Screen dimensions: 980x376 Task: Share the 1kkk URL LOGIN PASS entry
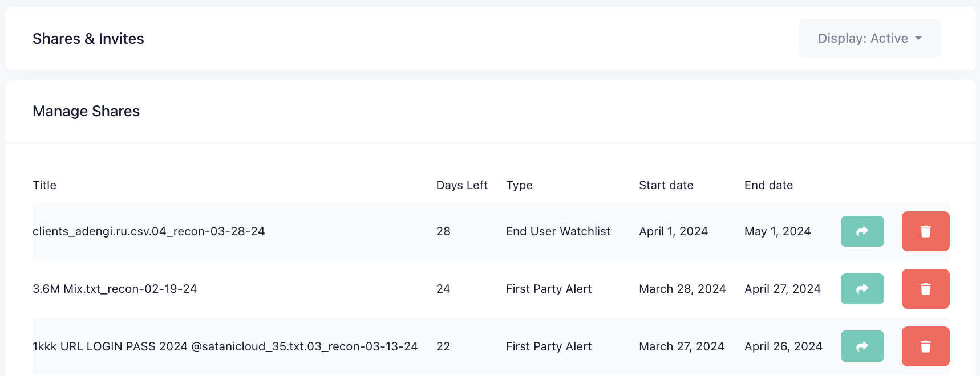(862, 346)
